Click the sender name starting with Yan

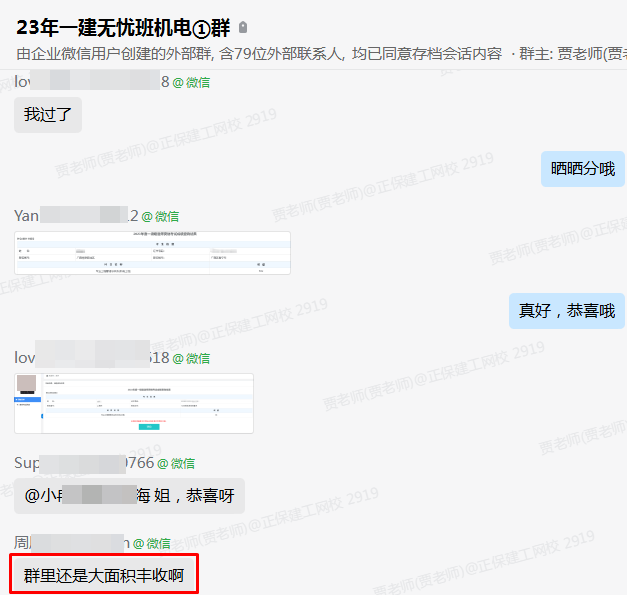tap(75, 215)
